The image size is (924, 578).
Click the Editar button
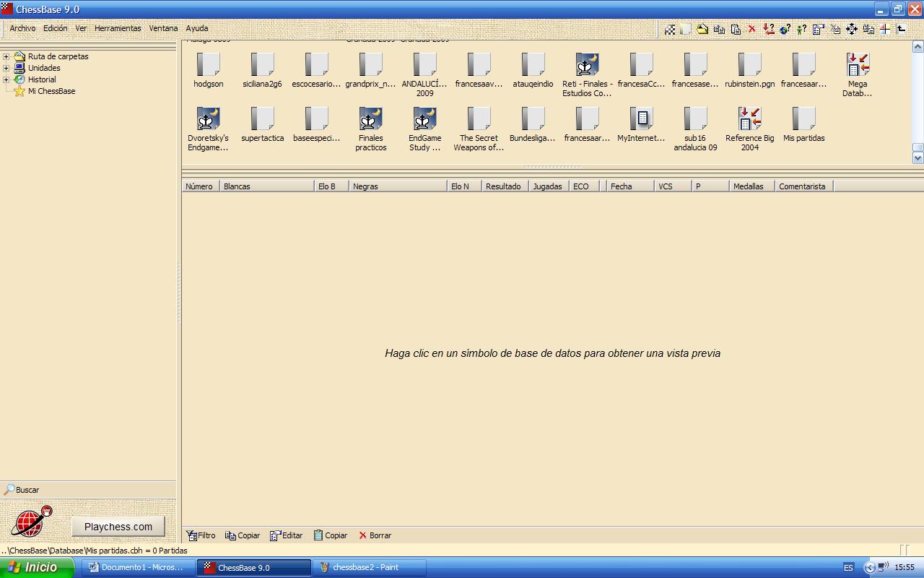point(287,535)
